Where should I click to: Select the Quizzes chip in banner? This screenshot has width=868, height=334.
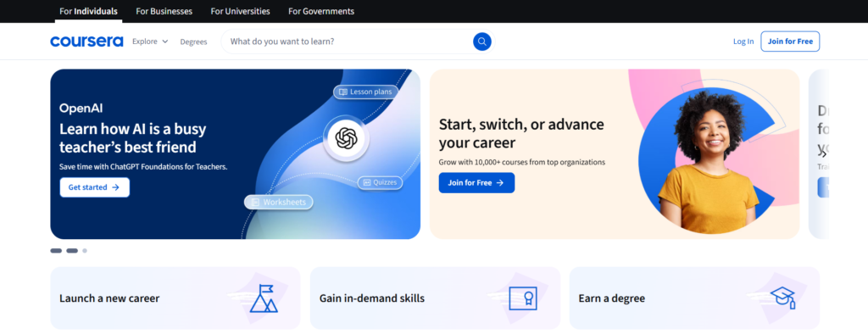point(380,182)
